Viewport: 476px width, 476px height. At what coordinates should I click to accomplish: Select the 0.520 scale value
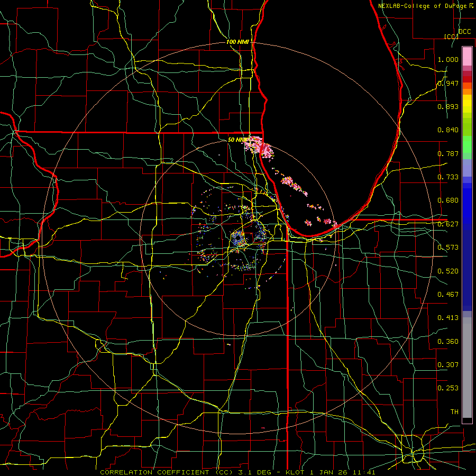[448, 271]
